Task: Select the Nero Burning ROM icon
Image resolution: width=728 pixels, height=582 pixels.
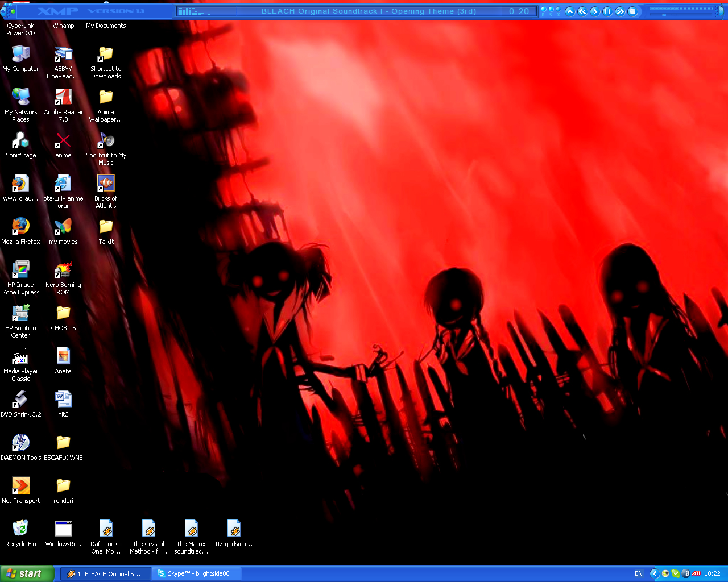Action: point(63,278)
